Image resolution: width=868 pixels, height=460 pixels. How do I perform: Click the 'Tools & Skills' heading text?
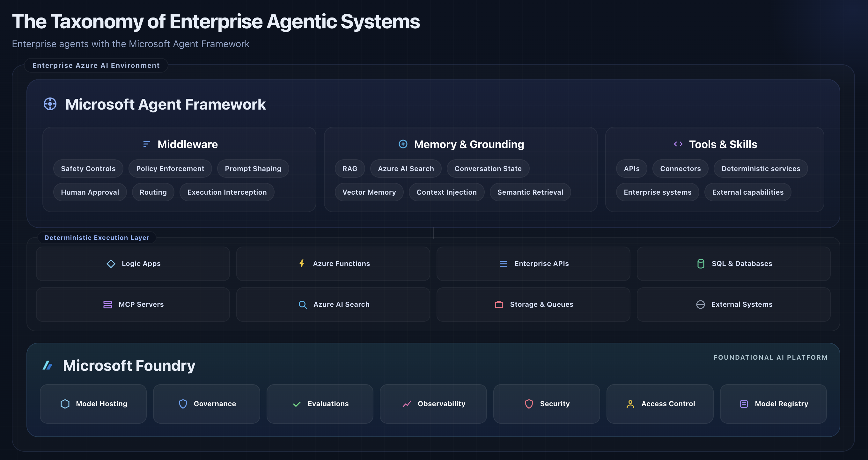coord(723,144)
